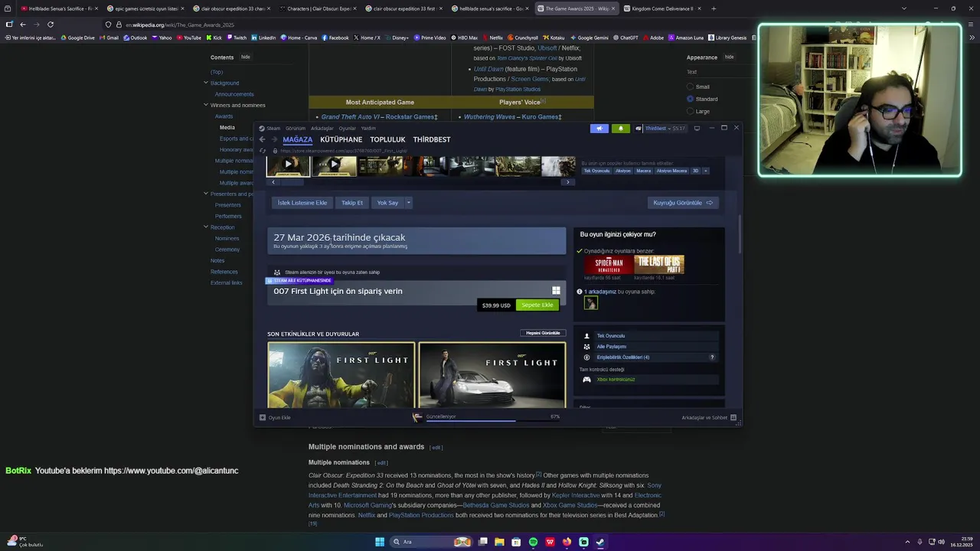The width and height of the screenshot is (980, 551).
Task: Click question mark beside Erişilebilirlik Özellikleri
Action: tap(712, 357)
